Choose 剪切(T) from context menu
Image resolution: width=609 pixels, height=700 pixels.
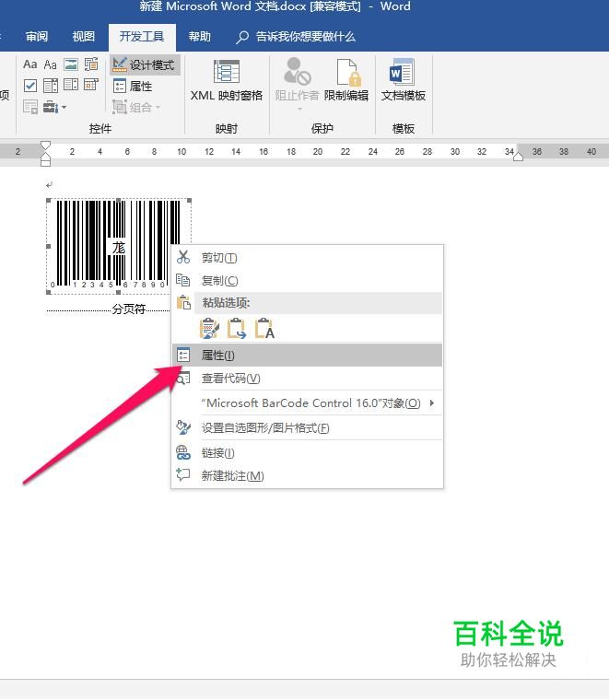pos(307,258)
